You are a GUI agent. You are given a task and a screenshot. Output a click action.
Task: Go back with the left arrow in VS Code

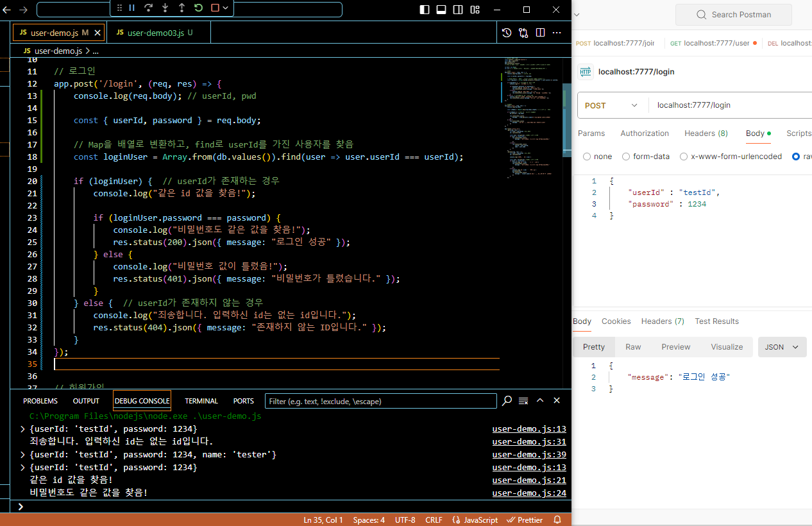[x=7, y=10]
